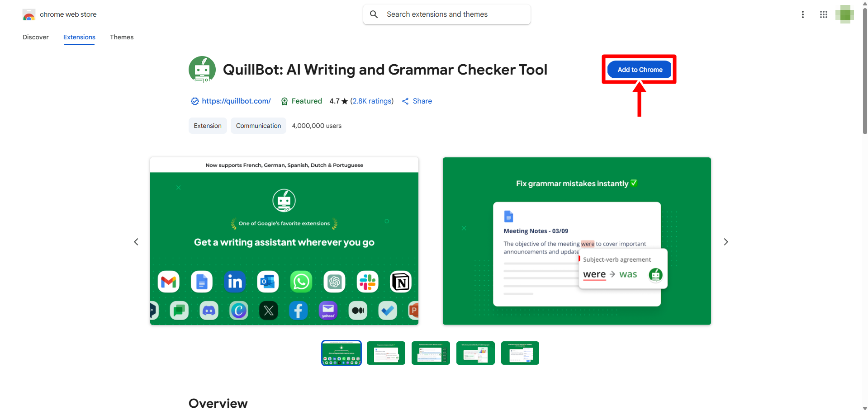Open the user account avatar
868x410 pixels.
coord(844,14)
